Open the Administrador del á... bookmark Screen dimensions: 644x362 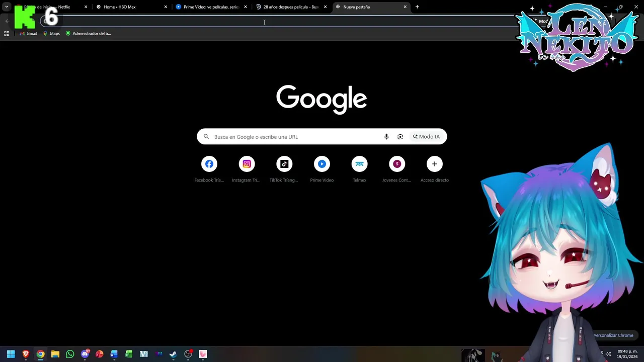[88, 33]
